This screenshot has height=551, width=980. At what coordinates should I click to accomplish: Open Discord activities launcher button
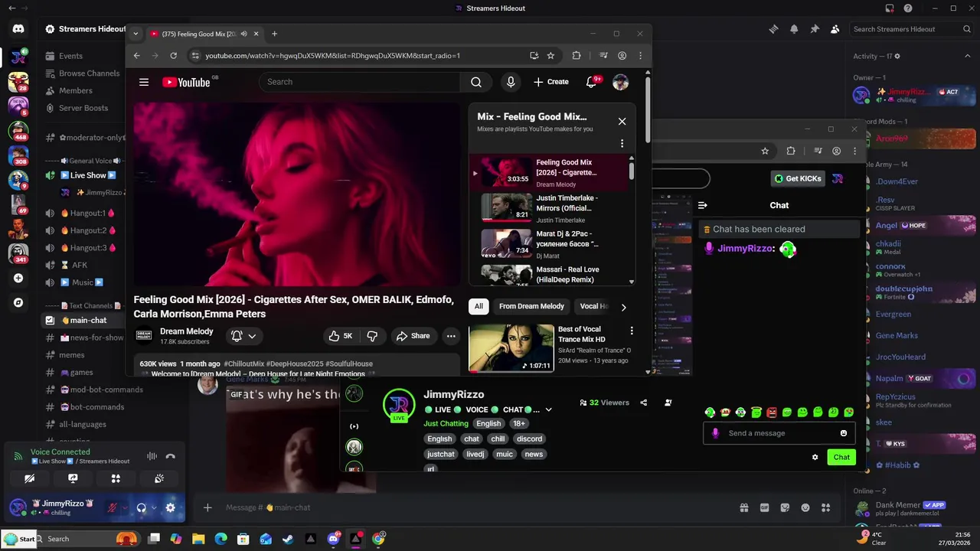(x=116, y=478)
